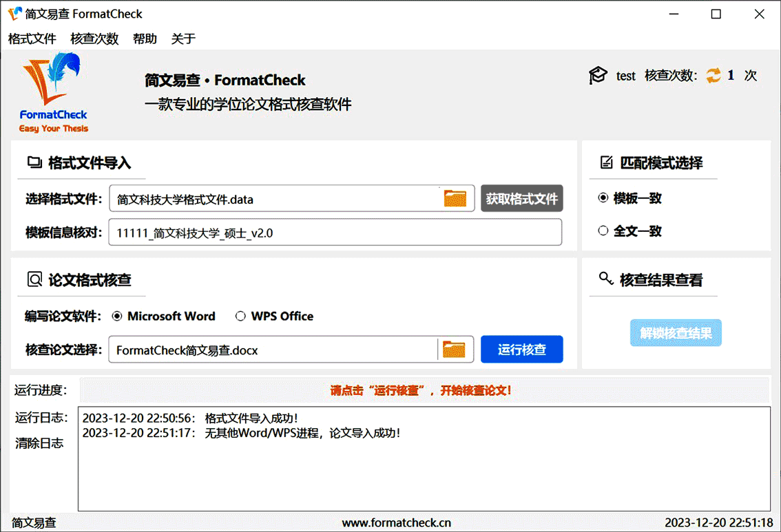Select the 模板一致 matching mode
This screenshot has width=781, height=532.
coord(630,198)
